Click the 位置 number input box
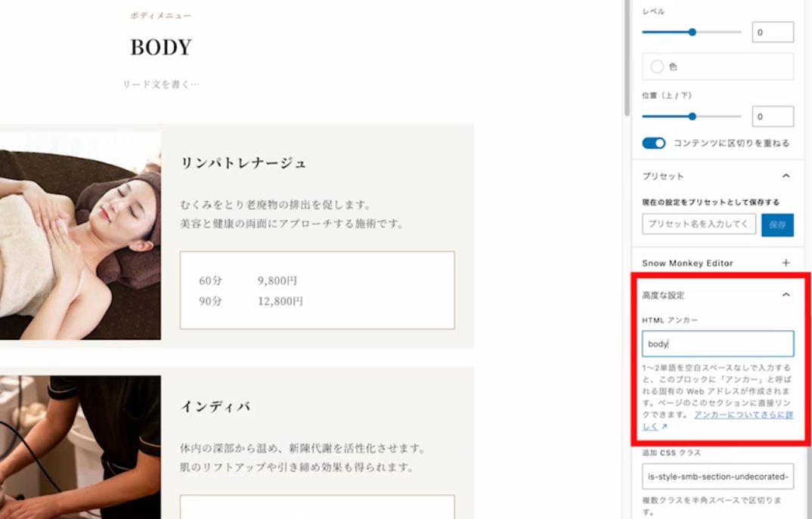This screenshot has height=519, width=812. (772, 116)
